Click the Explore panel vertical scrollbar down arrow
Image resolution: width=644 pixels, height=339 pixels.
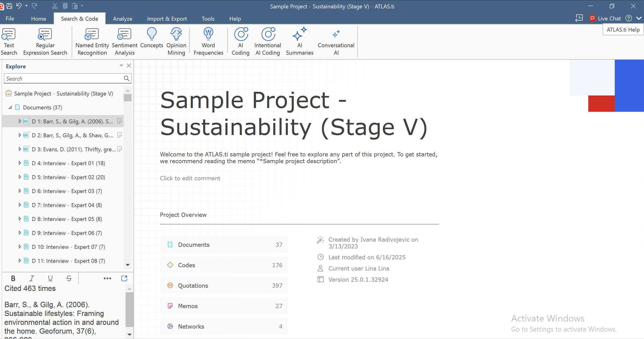(127, 265)
